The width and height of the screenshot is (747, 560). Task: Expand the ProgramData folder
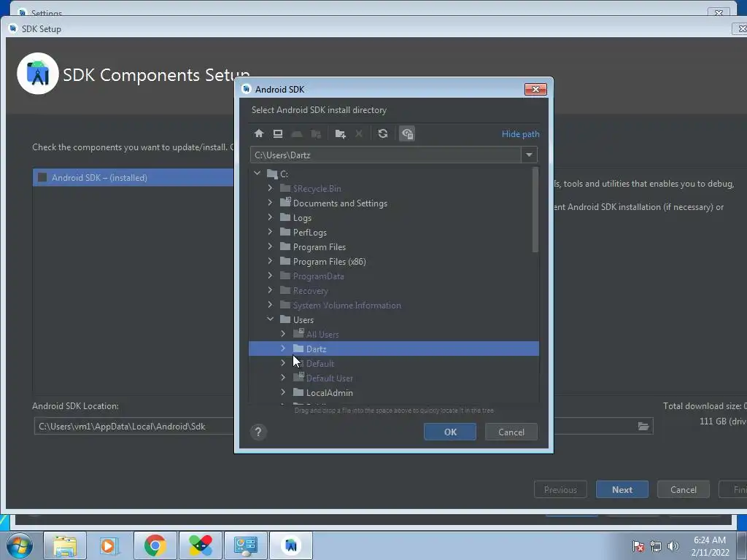[270, 276]
